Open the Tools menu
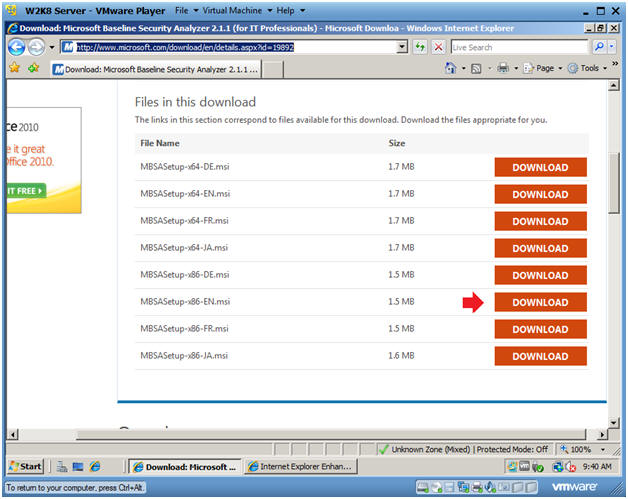 pos(588,68)
